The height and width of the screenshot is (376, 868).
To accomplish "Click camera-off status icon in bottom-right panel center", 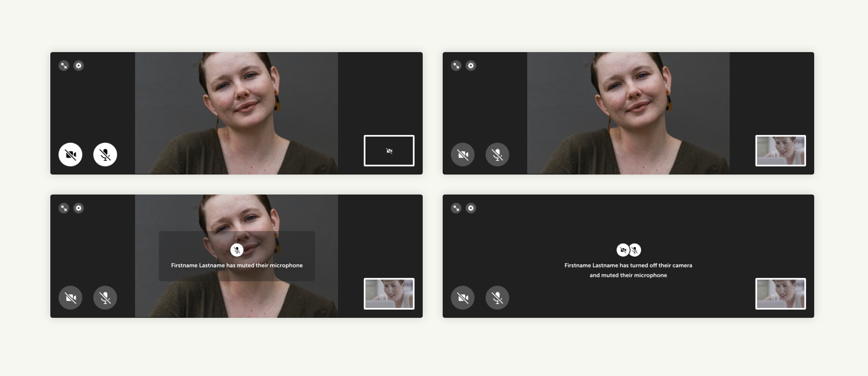I will pos(623,250).
